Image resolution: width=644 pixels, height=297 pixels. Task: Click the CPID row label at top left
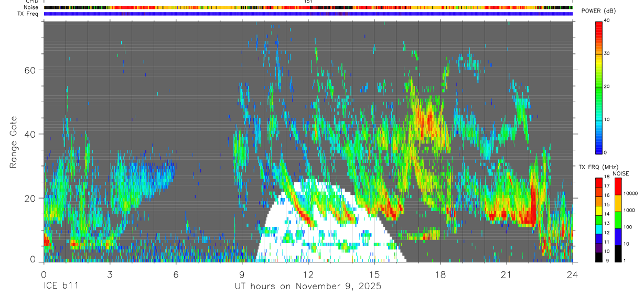click(x=31, y=2)
